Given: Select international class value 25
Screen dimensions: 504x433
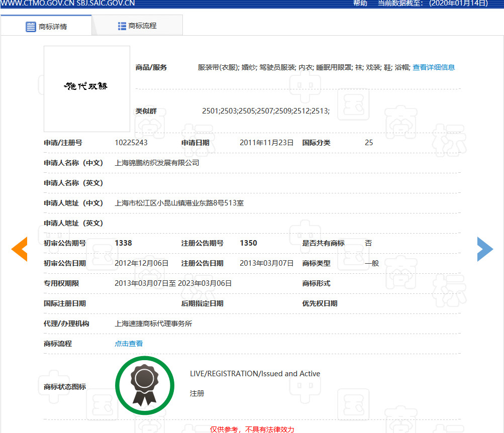Looking at the screenshot, I should click(x=369, y=143).
